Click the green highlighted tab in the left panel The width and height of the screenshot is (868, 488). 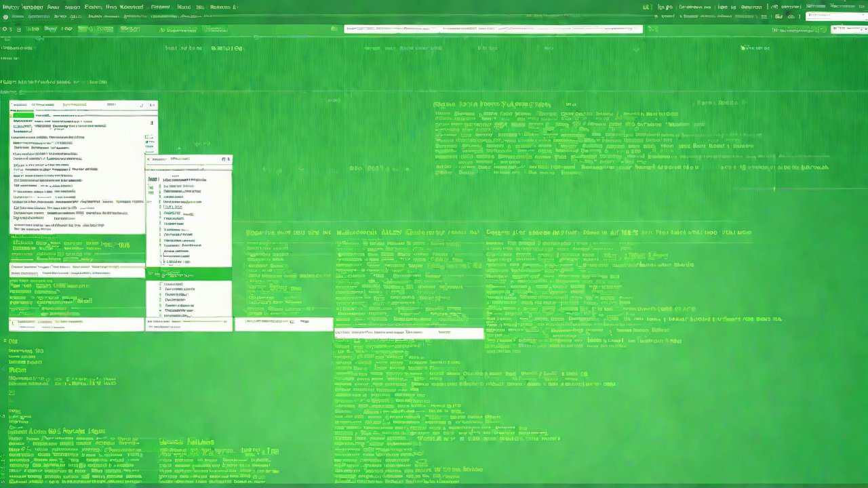[23, 115]
